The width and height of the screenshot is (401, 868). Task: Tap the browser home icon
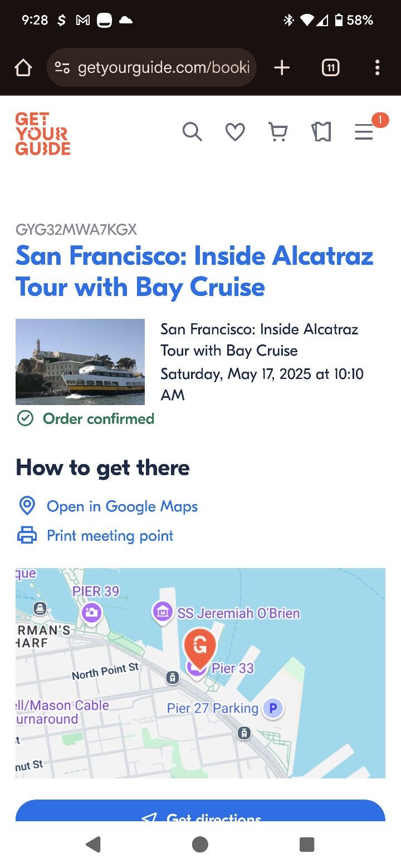pyautogui.click(x=23, y=68)
